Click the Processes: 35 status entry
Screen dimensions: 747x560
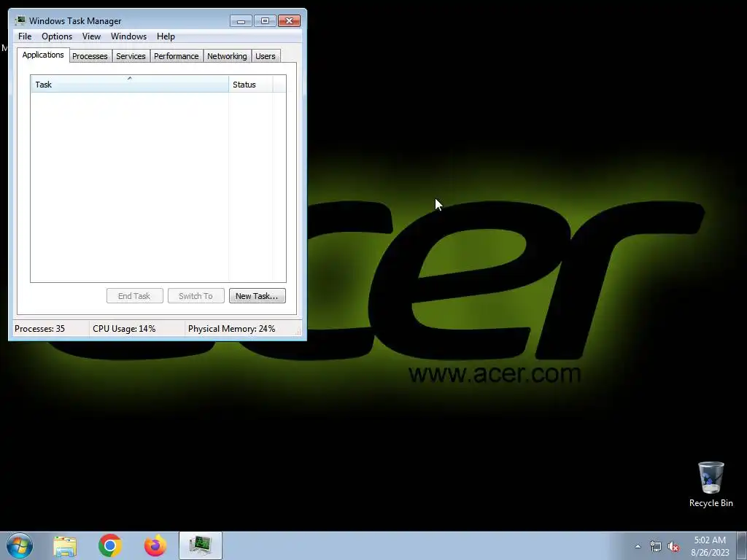(x=39, y=329)
